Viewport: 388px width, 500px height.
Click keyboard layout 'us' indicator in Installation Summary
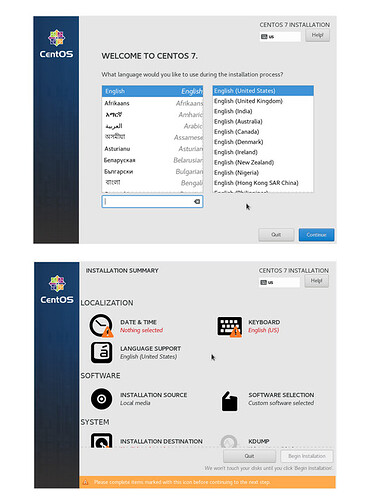(x=279, y=282)
